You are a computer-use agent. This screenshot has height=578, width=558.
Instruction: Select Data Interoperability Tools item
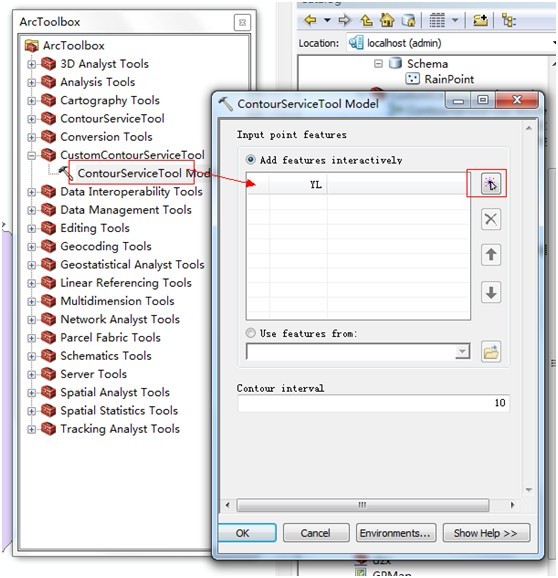click(131, 192)
